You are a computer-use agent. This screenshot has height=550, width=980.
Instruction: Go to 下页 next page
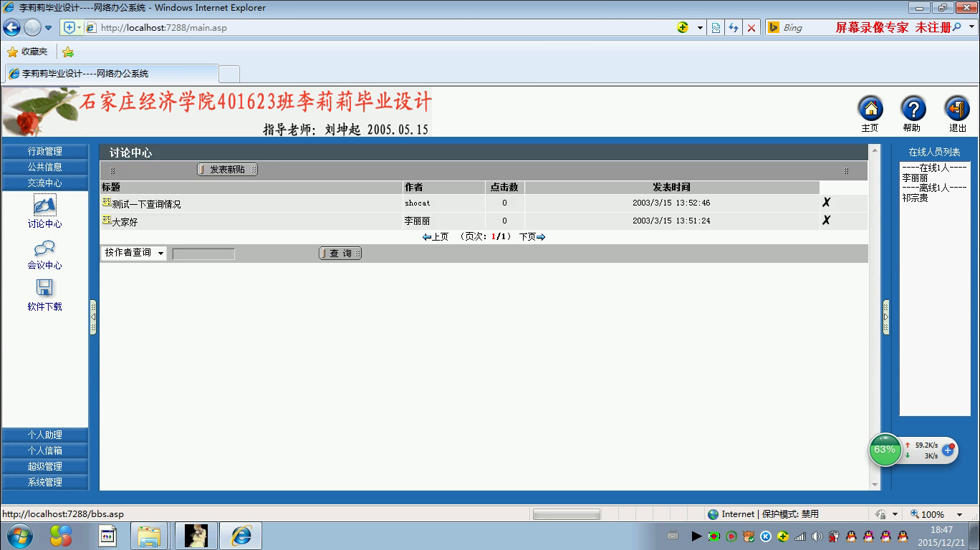[532, 236]
